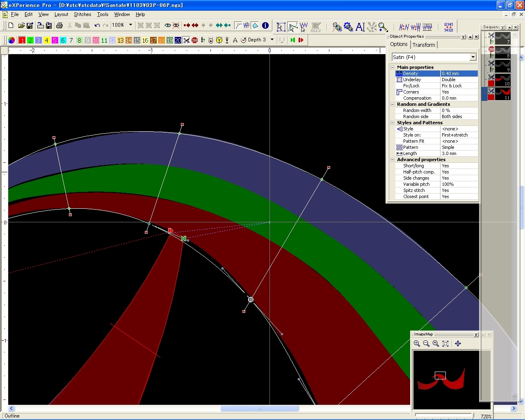Select red color swatch 1

point(22,40)
